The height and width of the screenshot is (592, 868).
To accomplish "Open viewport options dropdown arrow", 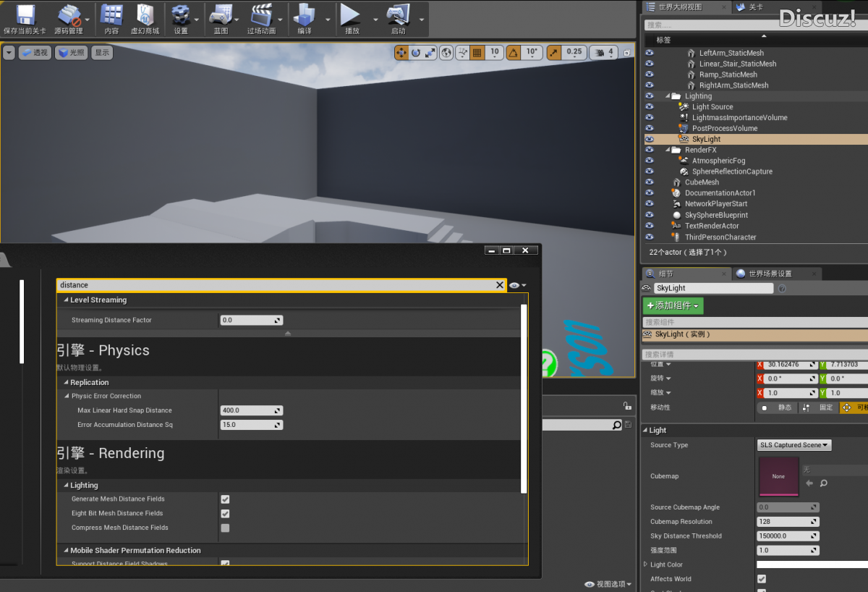I will [x=9, y=52].
